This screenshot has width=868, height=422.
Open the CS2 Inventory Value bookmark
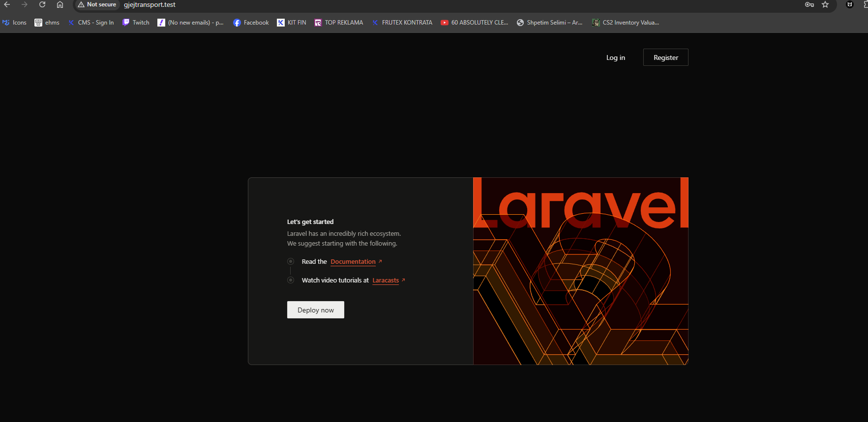(x=625, y=23)
